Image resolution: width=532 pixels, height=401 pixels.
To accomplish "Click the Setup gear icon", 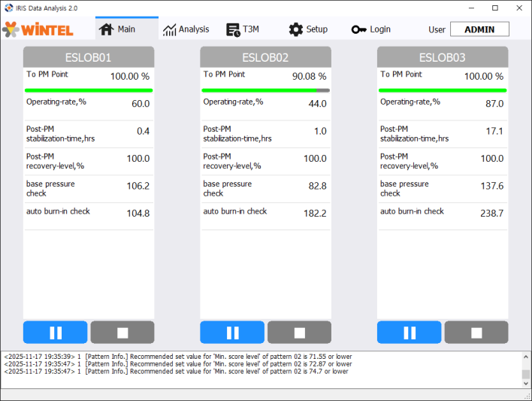I will [296, 29].
